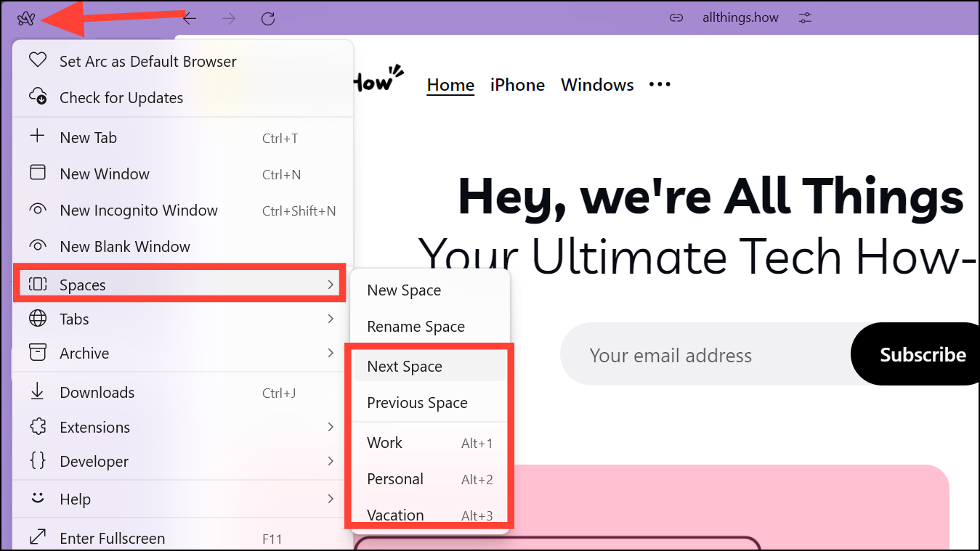Select New Tab menu entry
980x551 pixels.
(183, 138)
